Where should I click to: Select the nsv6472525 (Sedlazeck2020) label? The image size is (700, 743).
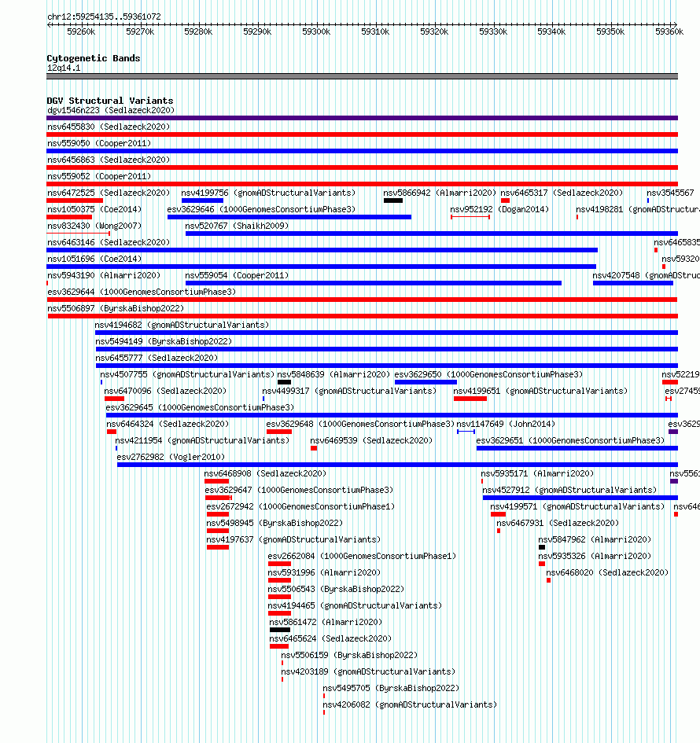pyautogui.click(x=109, y=193)
